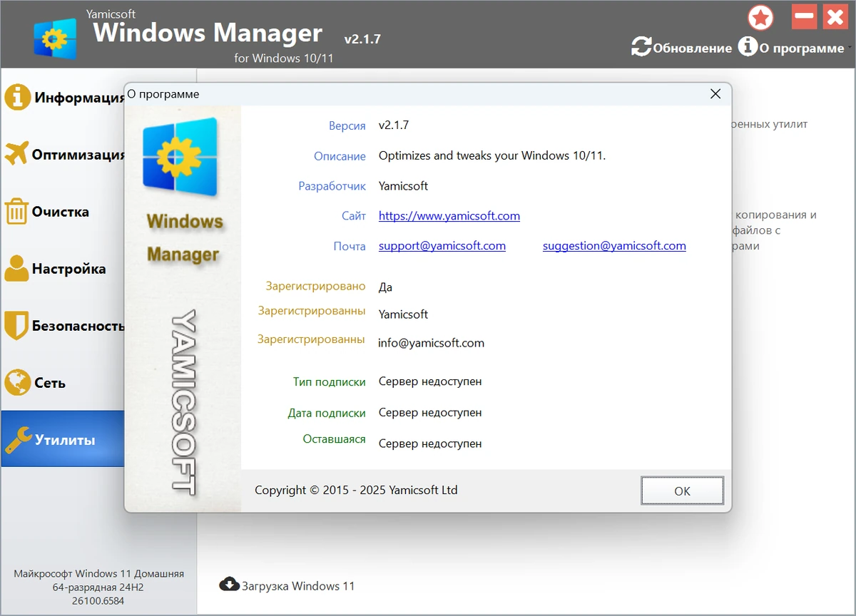Close the О программе dialog

click(715, 94)
